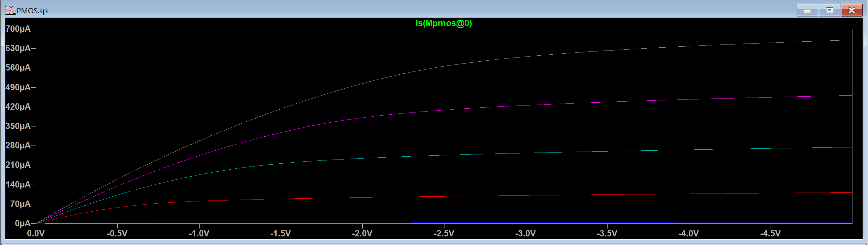868x245 pixels.
Task: Click the 630µA vertical axis label
Action: click(18, 48)
